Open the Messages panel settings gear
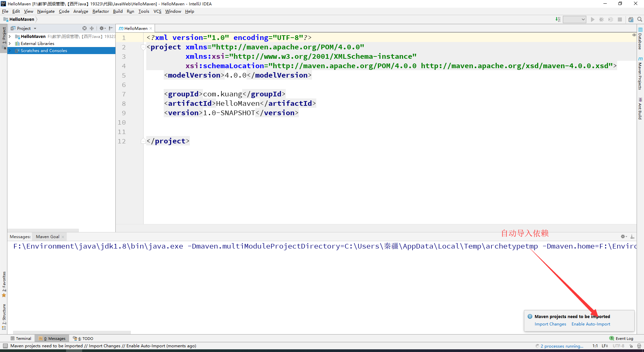This screenshot has width=644, height=352. [623, 236]
